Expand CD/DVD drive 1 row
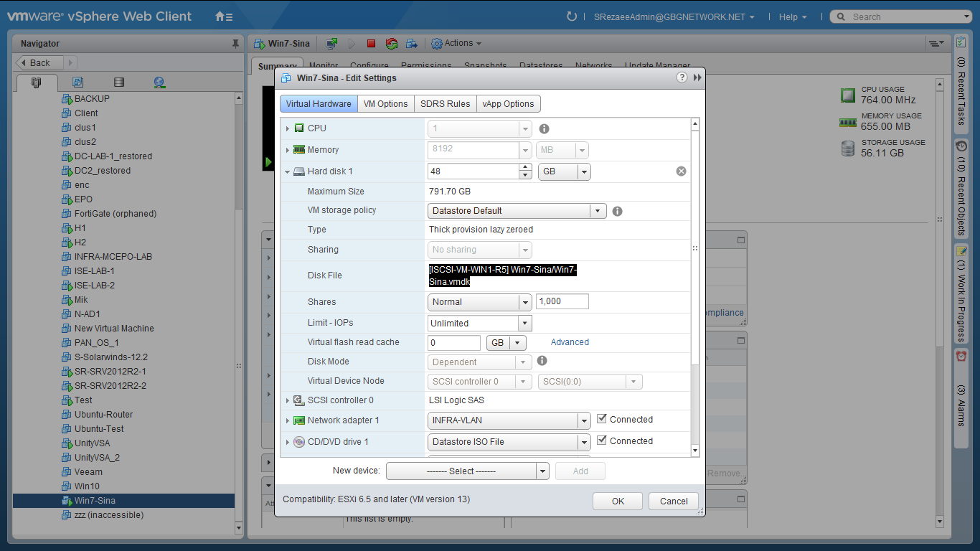This screenshot has width=980, height=551. (288, 442)
